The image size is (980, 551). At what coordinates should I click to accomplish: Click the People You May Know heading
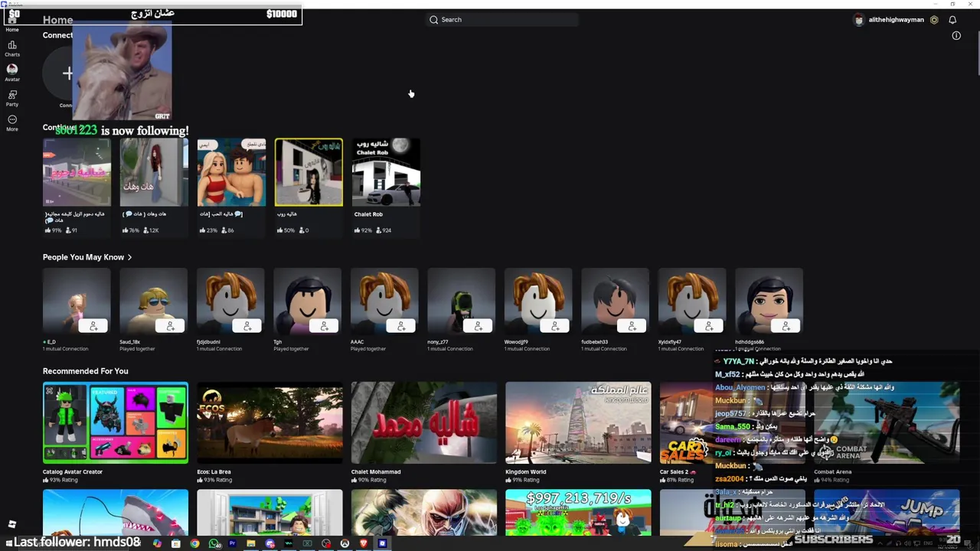83,257
